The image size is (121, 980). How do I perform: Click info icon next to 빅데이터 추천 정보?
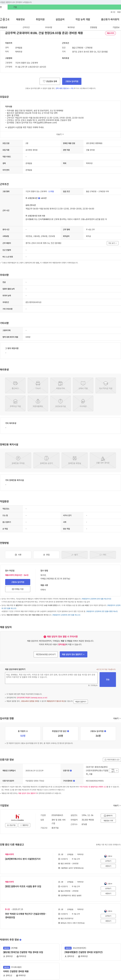tap(21, 940)
